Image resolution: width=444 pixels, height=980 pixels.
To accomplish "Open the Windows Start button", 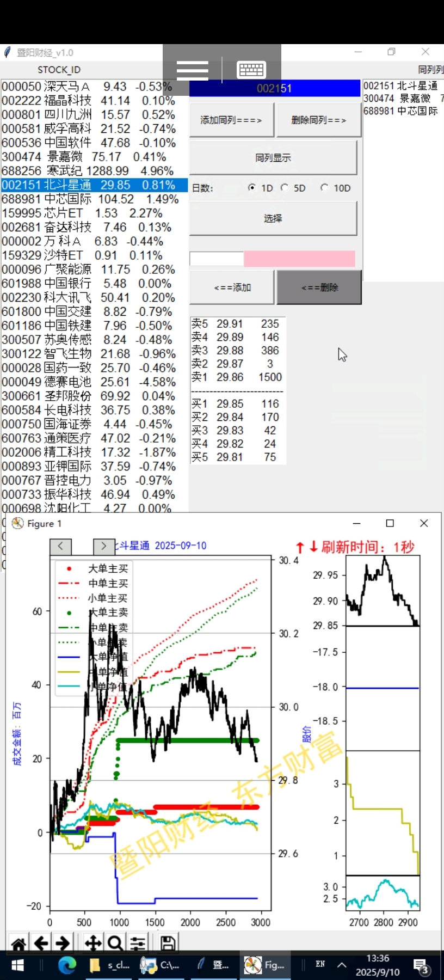I will pos(17,965).
